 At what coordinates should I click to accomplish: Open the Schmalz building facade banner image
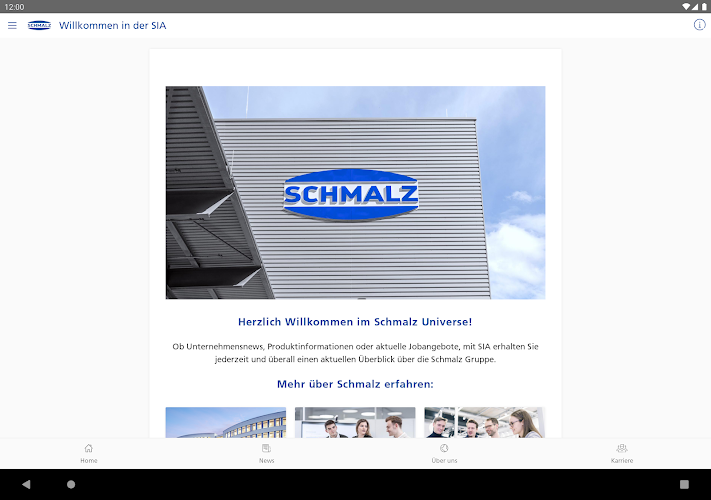pos(356,192)
